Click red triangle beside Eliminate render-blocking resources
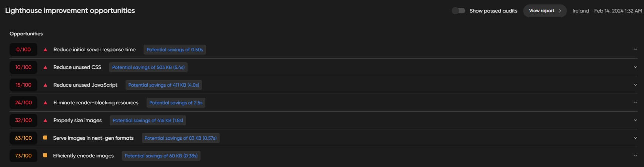644x167 pixels. (x=45, y=103)
